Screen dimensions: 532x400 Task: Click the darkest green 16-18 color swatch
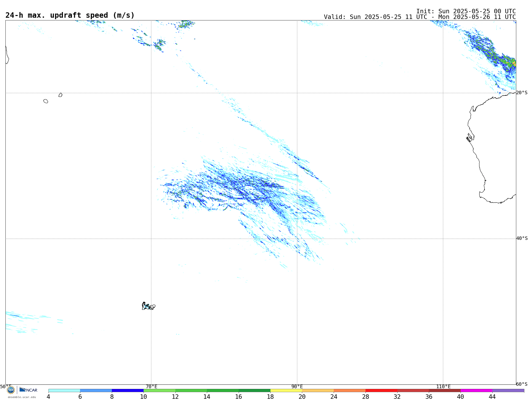click(254, 391)
